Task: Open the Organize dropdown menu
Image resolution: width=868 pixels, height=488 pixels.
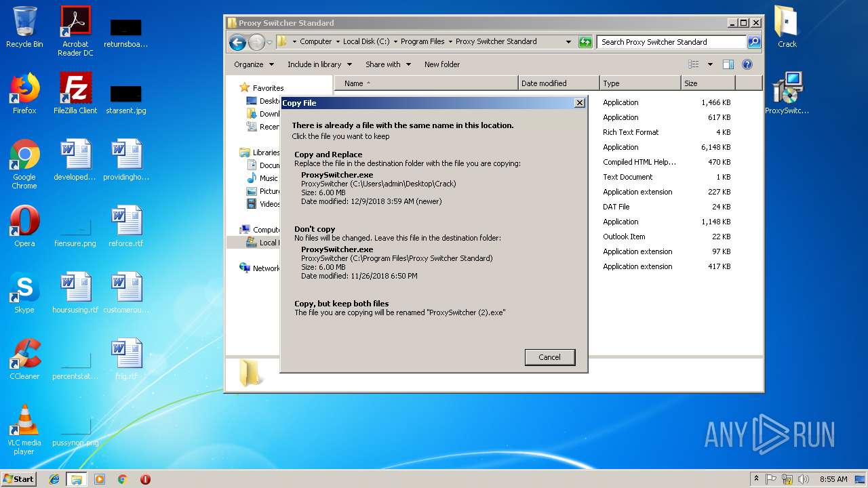Action: [x=254, y=64]
